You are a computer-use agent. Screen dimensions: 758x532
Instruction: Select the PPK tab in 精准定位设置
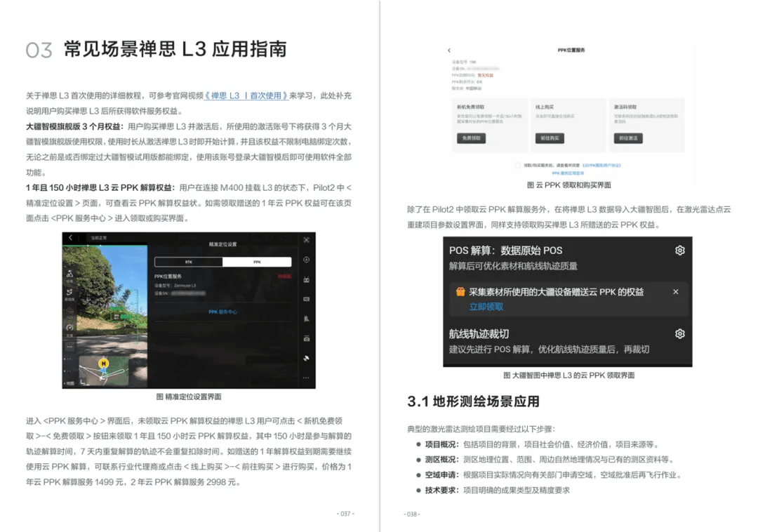257,262
